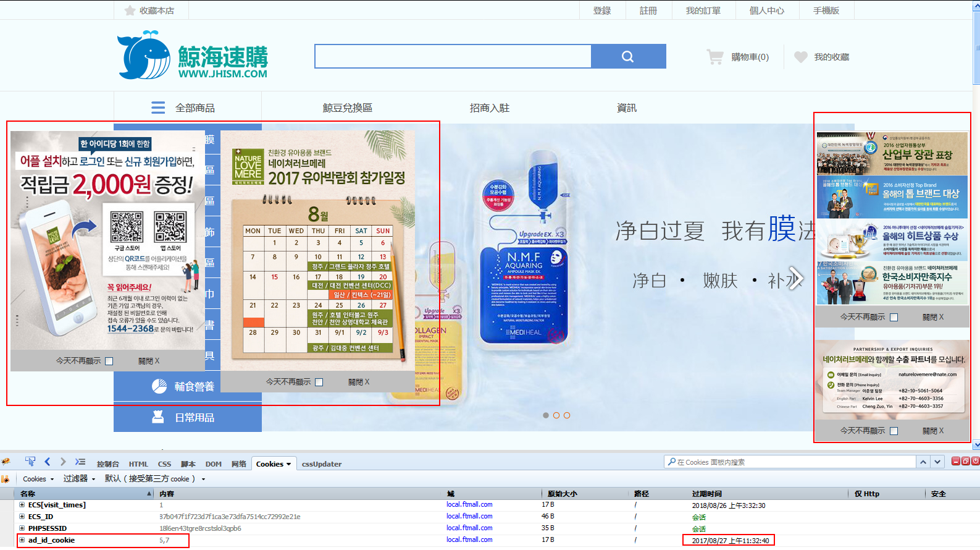Go forward in Firebug panel history
Image resolution: width=980 pixels, height=550 pixels.
63,462
